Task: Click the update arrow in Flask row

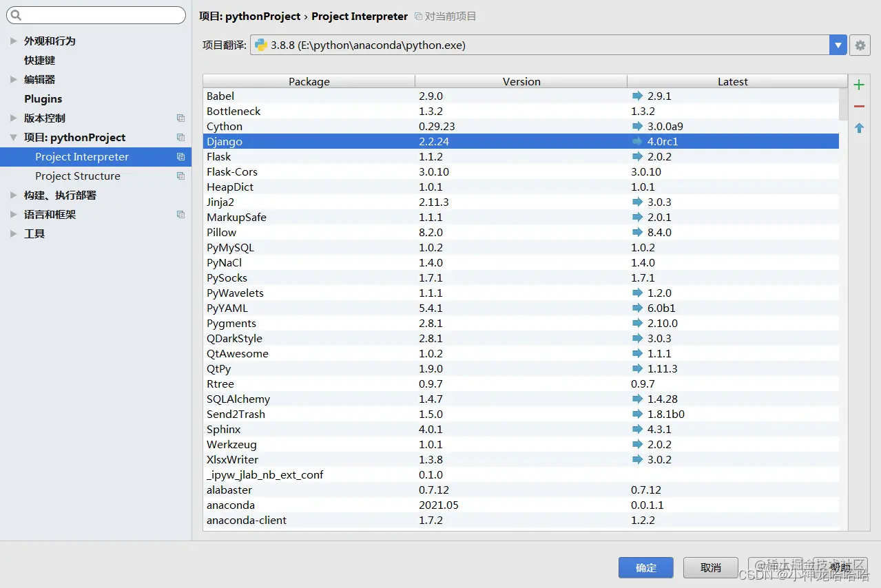Action: tap(637, 157)
